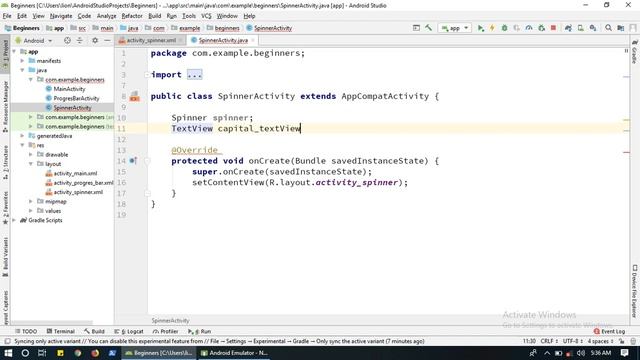Screen dimensions: 640x360
Task: Click the scroll from source target icon
Action: [x=67, y=40]
